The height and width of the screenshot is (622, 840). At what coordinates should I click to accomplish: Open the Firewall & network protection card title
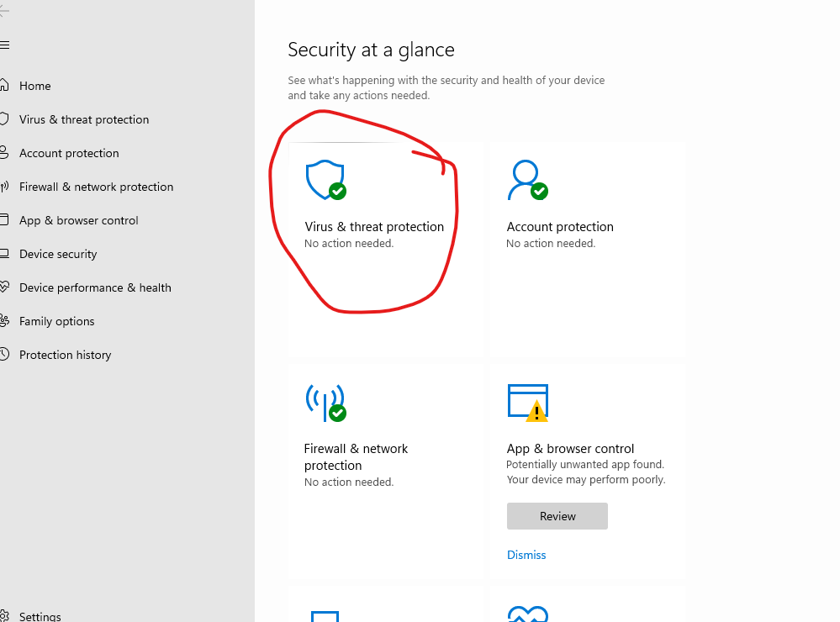pos(356,457)
